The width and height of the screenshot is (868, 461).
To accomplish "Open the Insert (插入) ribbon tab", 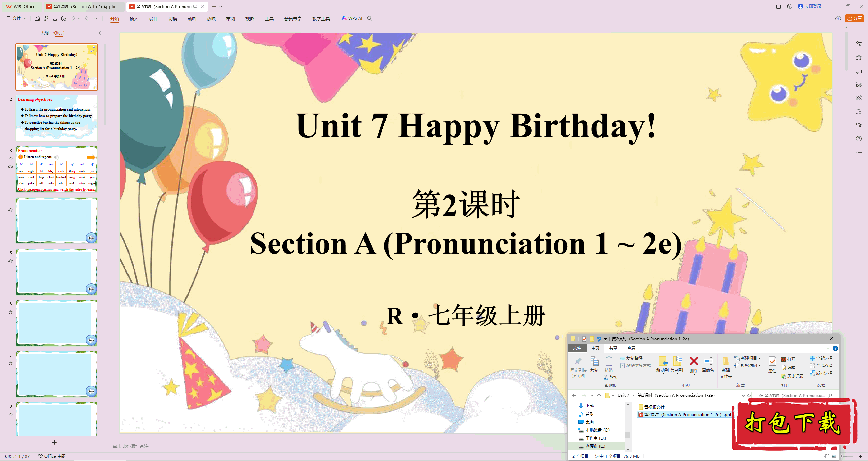I will tap(134, 19).
